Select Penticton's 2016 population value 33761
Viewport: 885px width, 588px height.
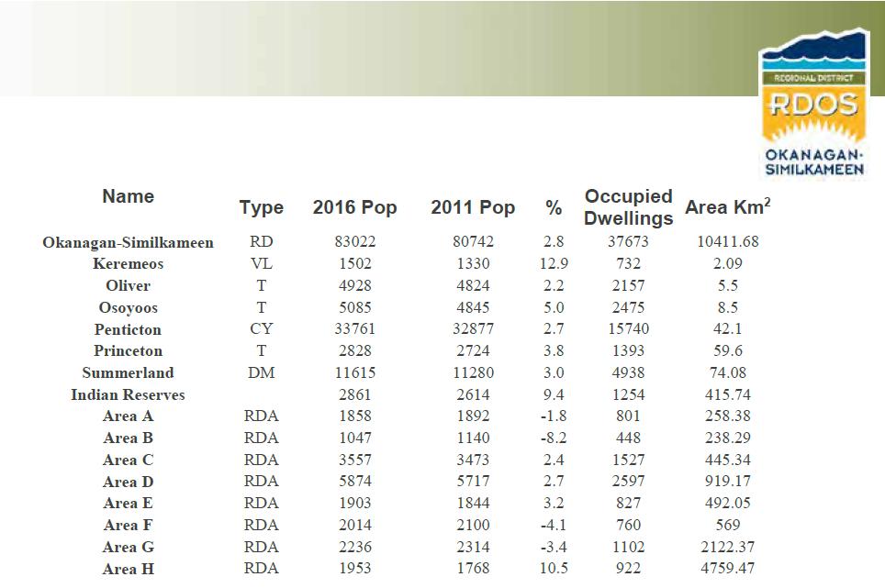tap(354, 329)
